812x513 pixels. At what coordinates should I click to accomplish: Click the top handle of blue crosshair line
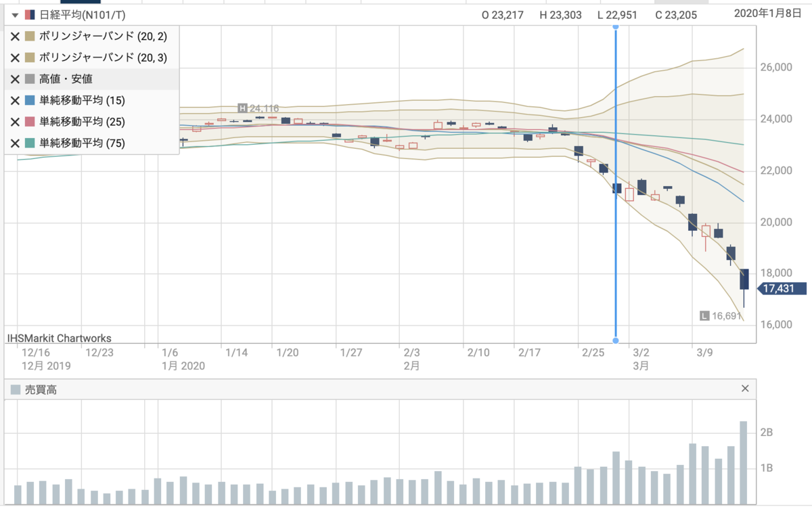(616, 26)
